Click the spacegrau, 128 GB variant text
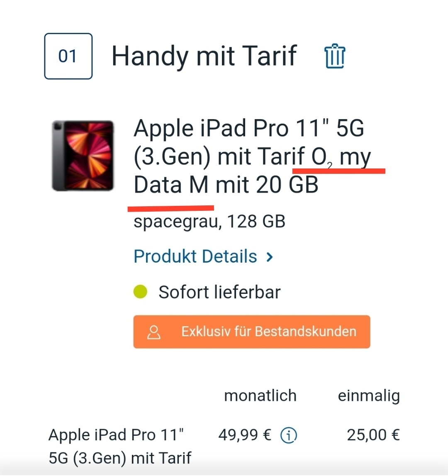The image size is (448, 476). (209, 222)
